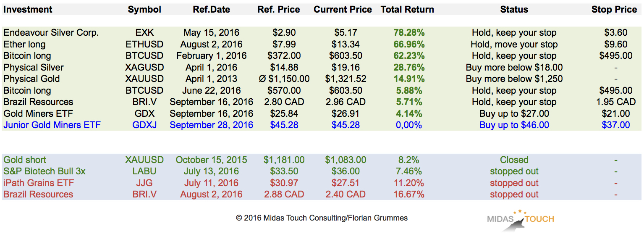Click the GDXJ symbol link
Viewport: 644px width, 234px height.
(144, 125)
